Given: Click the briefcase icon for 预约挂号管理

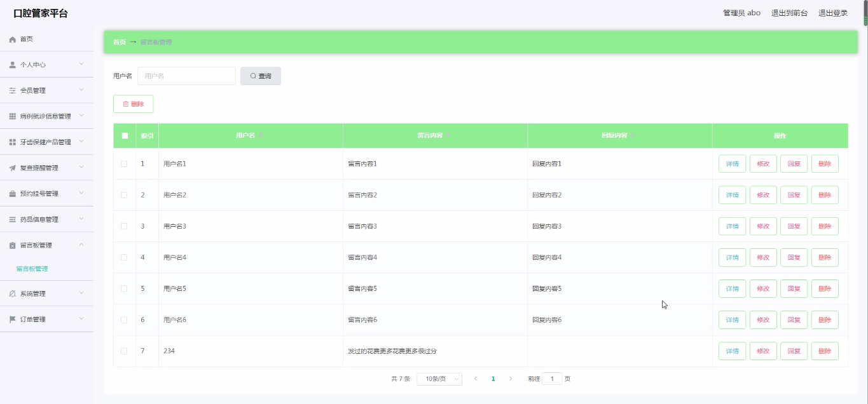Looking at the screenshot, I should click(x=12, y=194).
